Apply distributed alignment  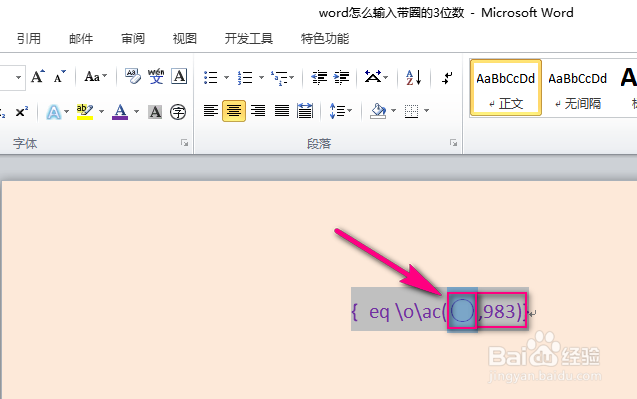305,111
